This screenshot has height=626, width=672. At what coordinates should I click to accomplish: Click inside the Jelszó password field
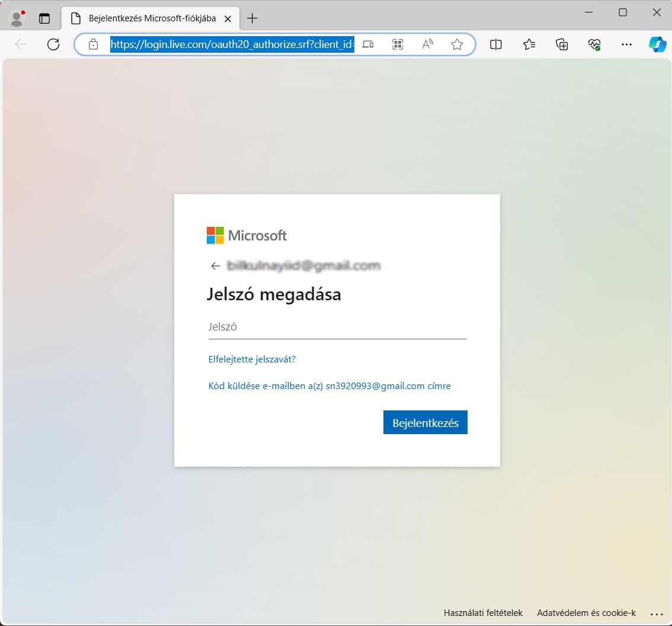(x=337, y=326)
